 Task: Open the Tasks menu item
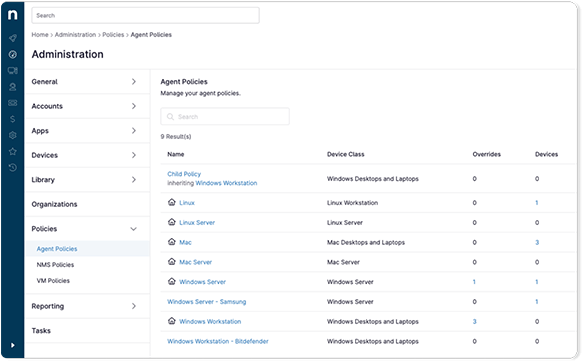coord(41,331)
